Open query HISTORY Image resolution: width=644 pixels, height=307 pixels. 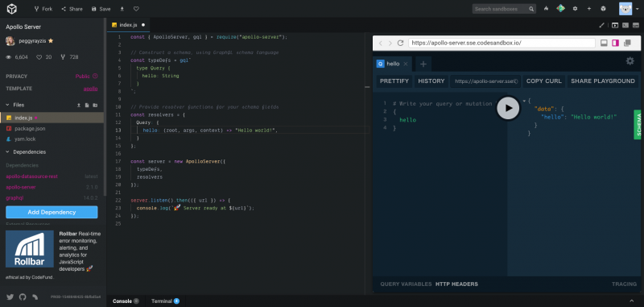(431, 81)
